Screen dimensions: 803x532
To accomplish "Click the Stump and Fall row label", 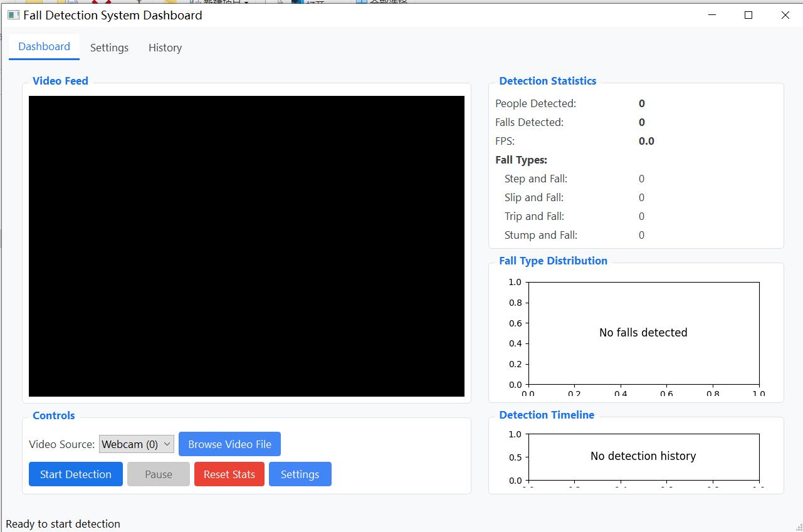I will tap(541, 235).
